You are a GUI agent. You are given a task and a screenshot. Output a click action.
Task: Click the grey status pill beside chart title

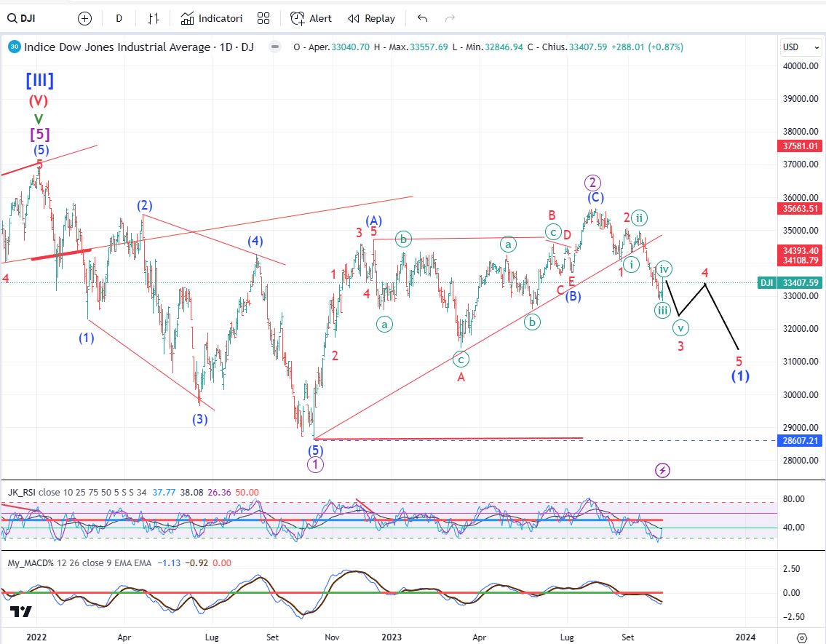pyautogui.click(x=274, y=47)
